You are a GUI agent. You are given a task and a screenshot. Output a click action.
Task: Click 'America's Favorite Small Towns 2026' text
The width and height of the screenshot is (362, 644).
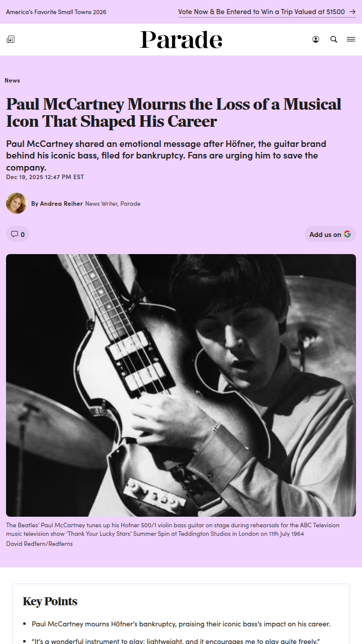pos(56,12)
